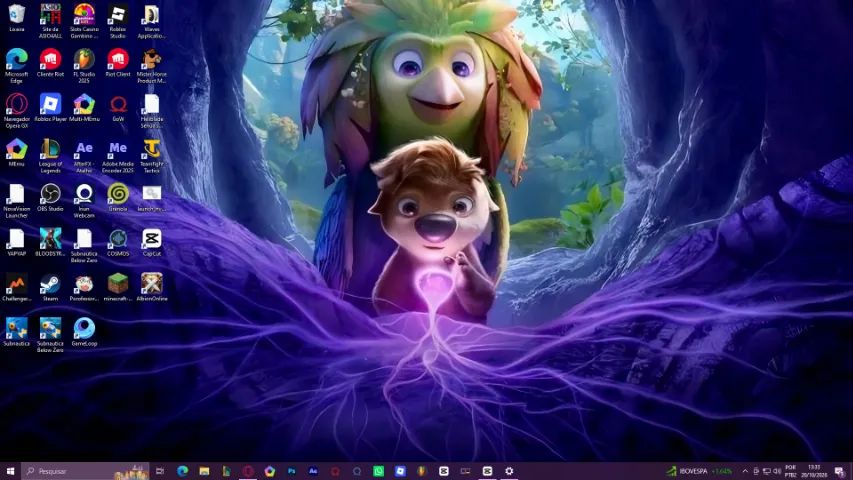Open the AfterFX desktop shortcut
This screenshot has height=480, width=853.
(84, 156)
